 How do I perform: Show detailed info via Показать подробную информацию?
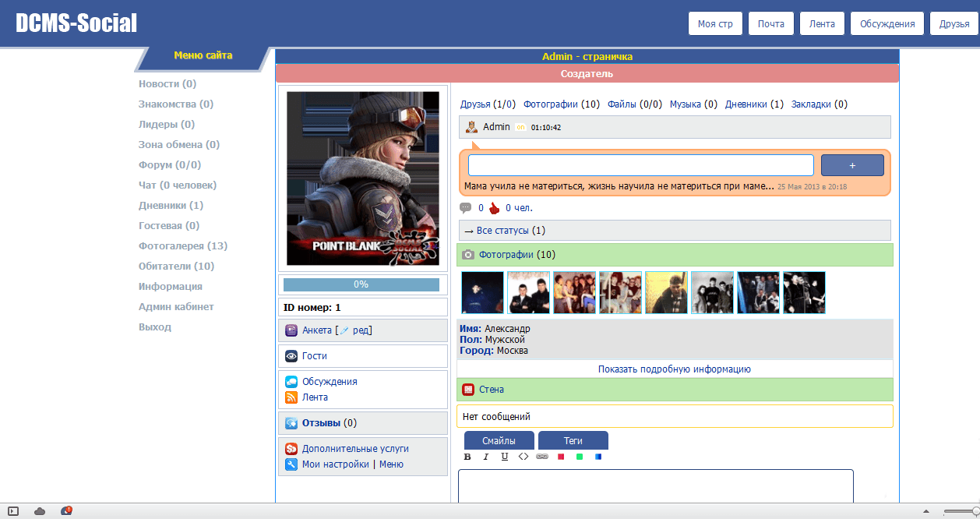[x=675, y=369]
